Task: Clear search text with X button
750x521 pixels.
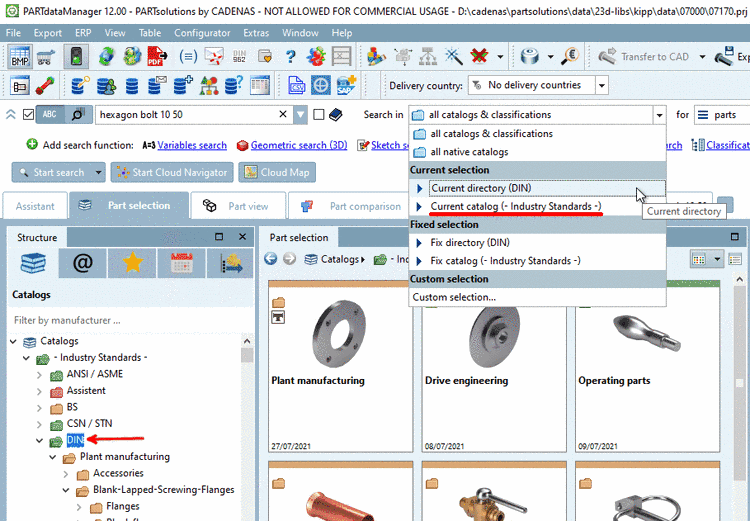Action: (x=283, y=114)
